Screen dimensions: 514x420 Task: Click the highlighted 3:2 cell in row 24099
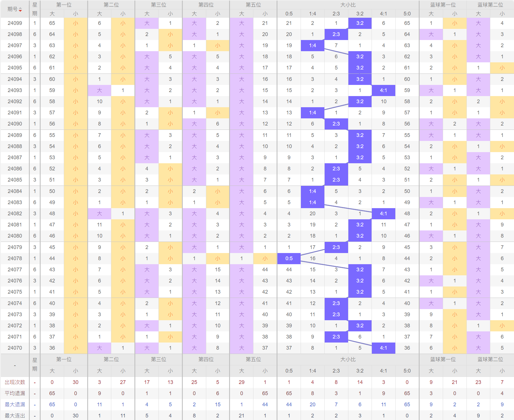[x=360, y=23]
